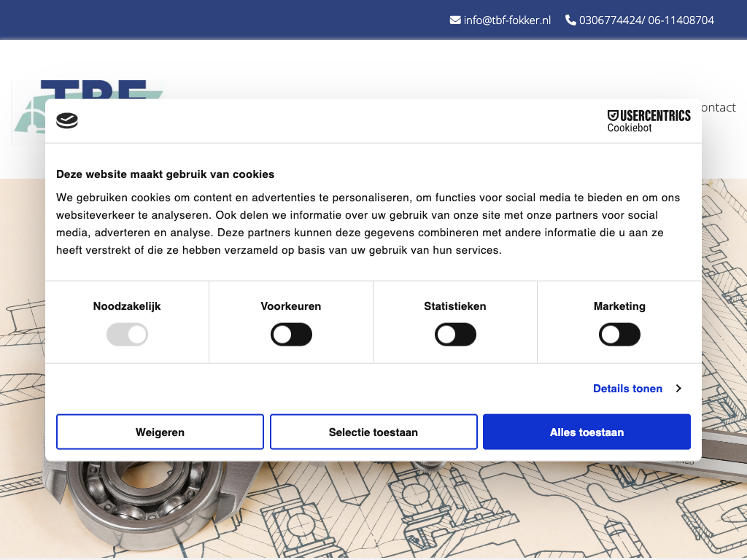Toggle the Noodzakelijk cookies switch
This screenshot has height=560, width=747.
point(127,335)
